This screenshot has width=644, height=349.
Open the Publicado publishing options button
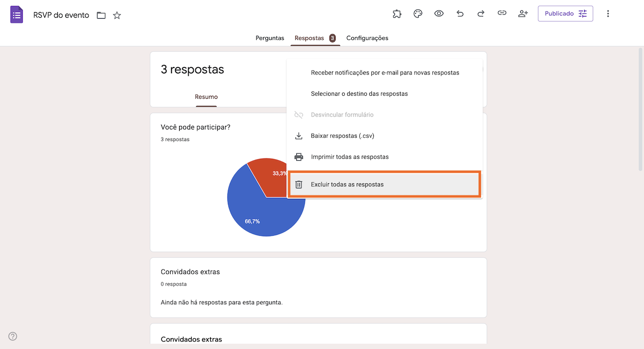coord(566,14)
